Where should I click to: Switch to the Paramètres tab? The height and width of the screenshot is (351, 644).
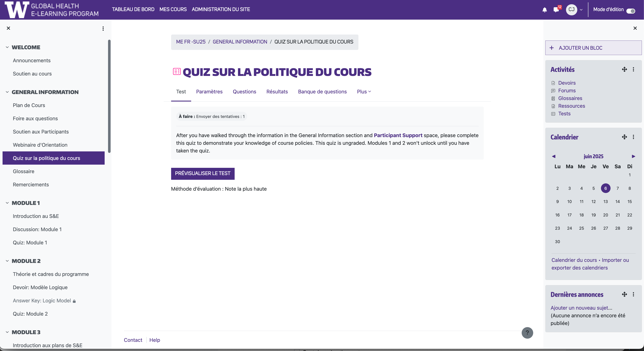coord(209,91)
